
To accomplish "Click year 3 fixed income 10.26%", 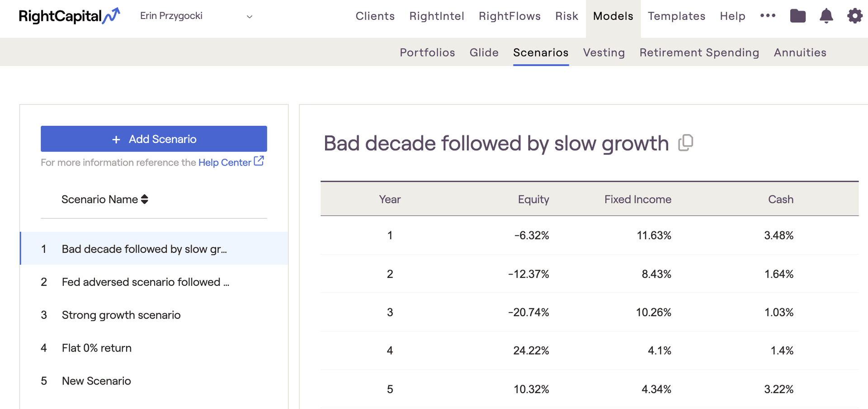I will pos(654,313).
